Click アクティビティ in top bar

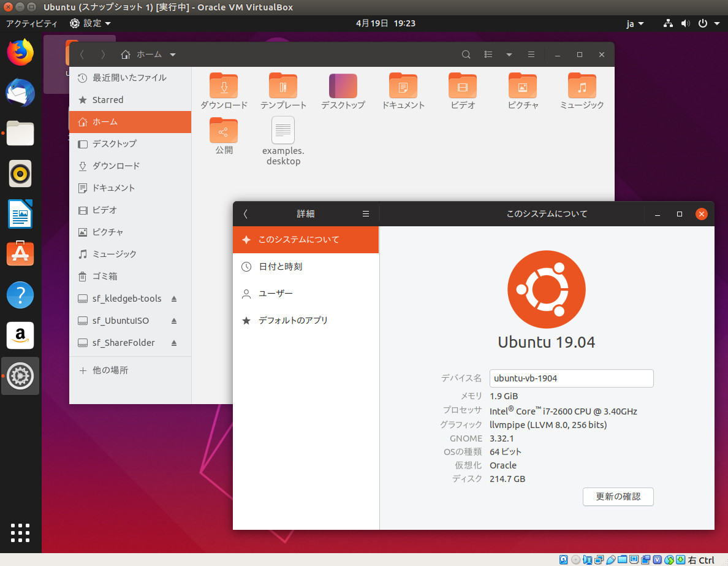click(x=31, y=23)
